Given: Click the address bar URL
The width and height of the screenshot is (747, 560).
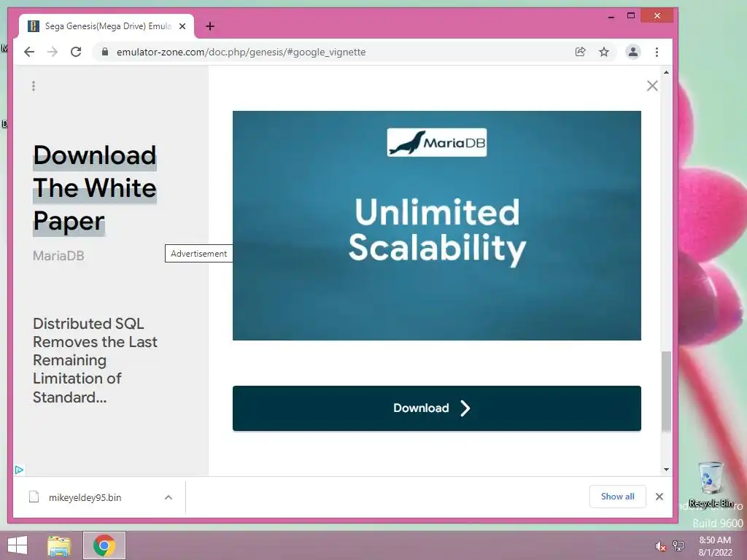Looking at the screenshot, I should point(241,52).
